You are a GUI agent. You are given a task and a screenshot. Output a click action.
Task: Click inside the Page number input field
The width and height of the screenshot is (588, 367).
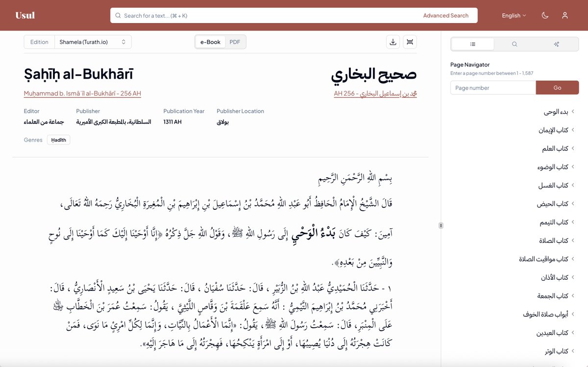tap(492, 87)
